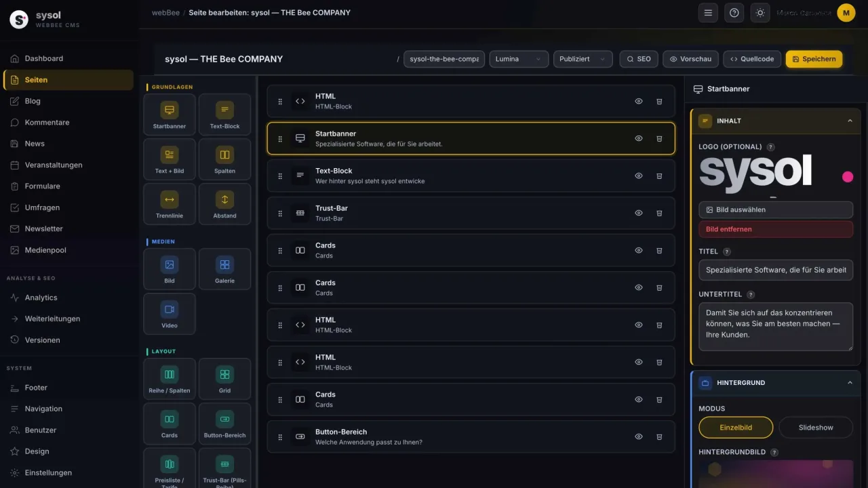This screenshot has height=488, width=868.
Task: Add a Reihe / Spalten layout block
Action: (170, 378)
